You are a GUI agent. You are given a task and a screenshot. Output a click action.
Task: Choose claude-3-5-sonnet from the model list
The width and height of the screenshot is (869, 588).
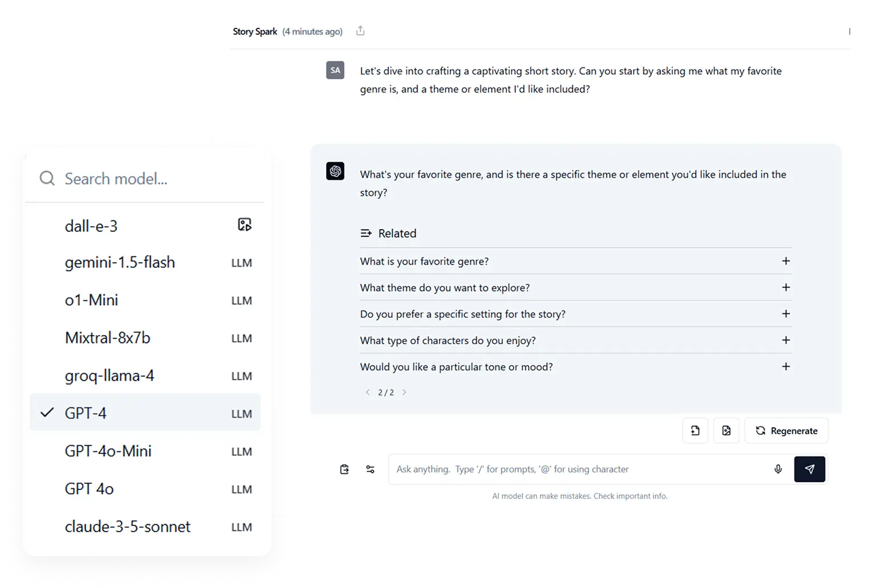coord(145,526)
